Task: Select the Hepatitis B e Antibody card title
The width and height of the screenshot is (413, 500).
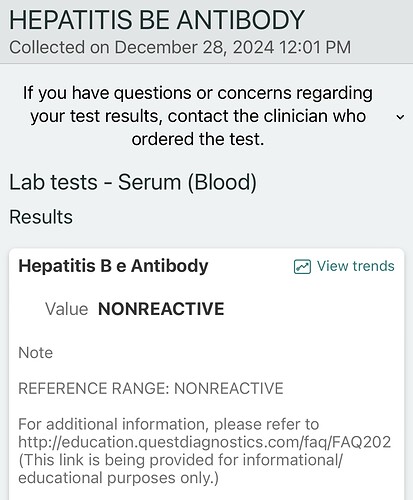Action: click(x=113, y=266)
